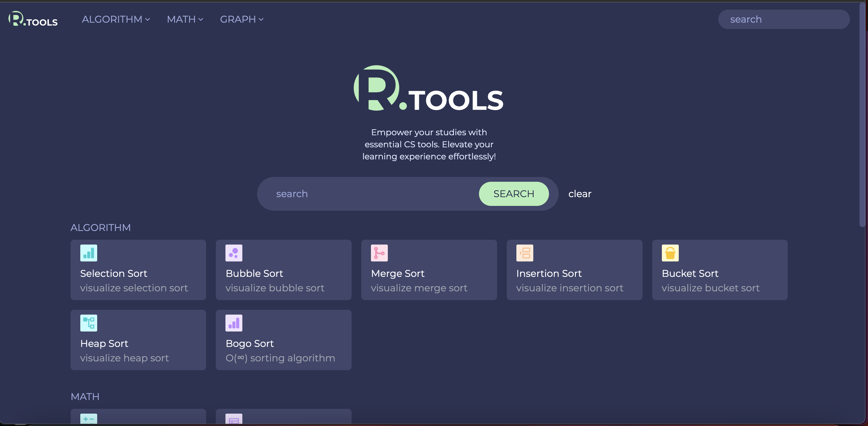
Task: Click the purple table icon under MATH
Action: click(234, 418)
